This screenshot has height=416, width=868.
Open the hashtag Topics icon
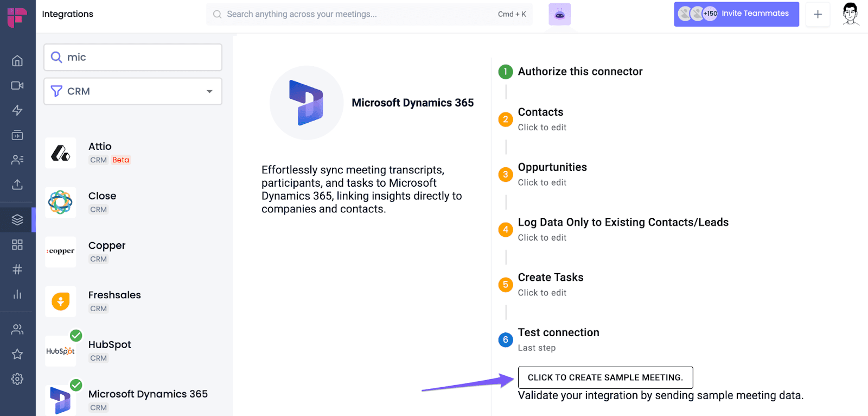pyautogui.click(x=17, y=269)
